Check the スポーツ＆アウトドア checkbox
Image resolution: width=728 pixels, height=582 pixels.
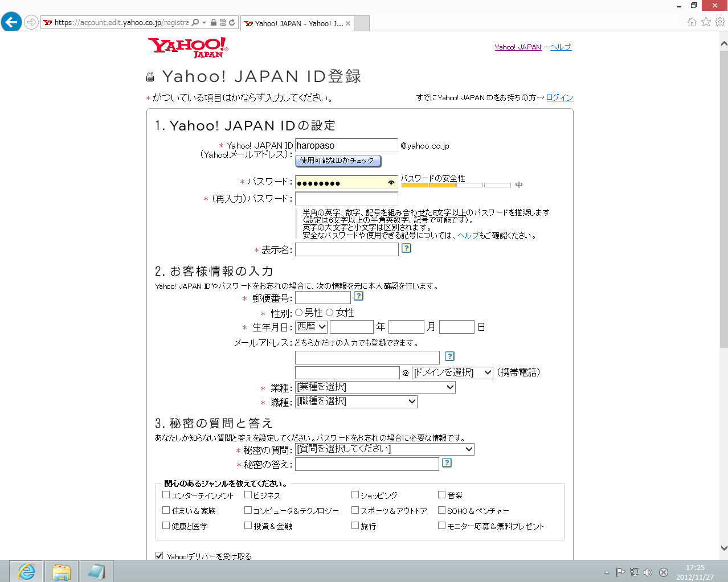tap(355, 510)
